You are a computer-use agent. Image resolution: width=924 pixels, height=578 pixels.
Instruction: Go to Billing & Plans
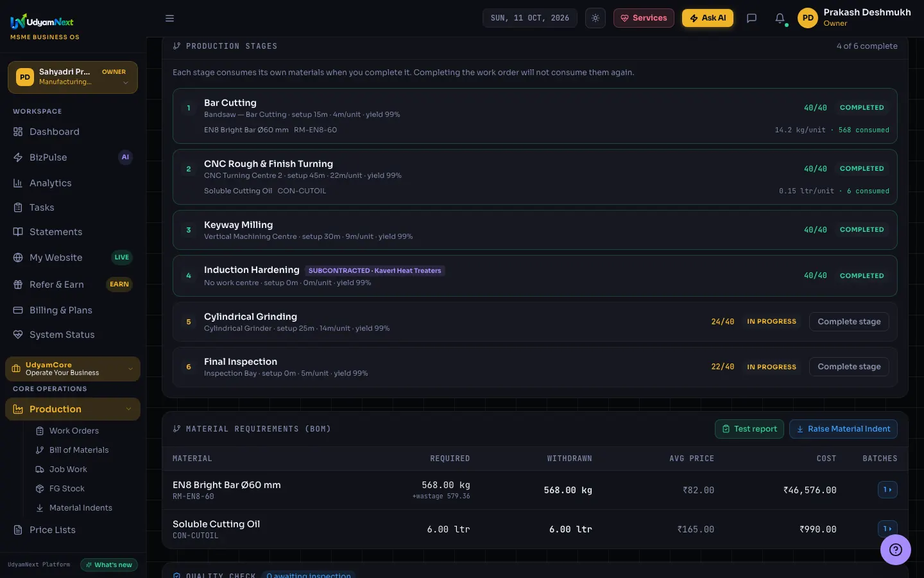(73, 310)
